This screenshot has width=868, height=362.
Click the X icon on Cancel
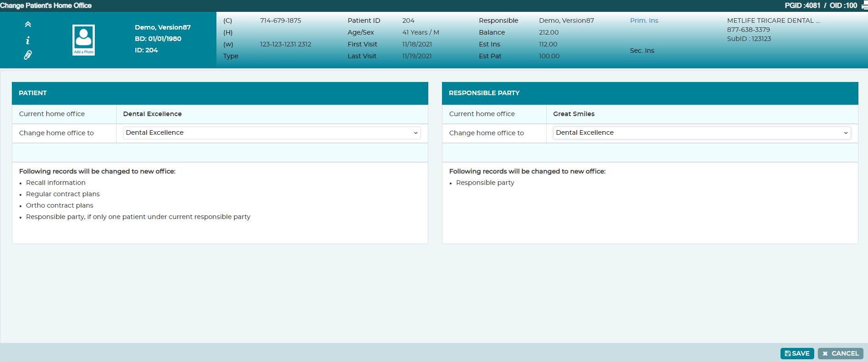tap(825, 353)
